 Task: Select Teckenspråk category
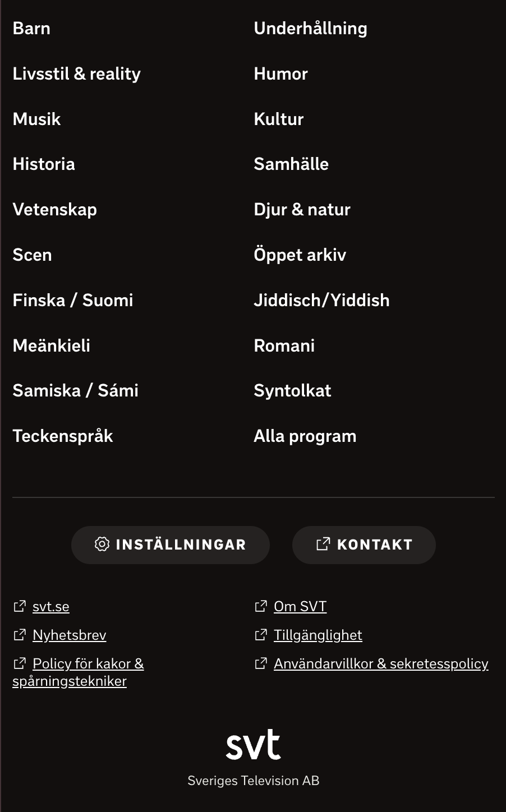click(x=63, y=436)
